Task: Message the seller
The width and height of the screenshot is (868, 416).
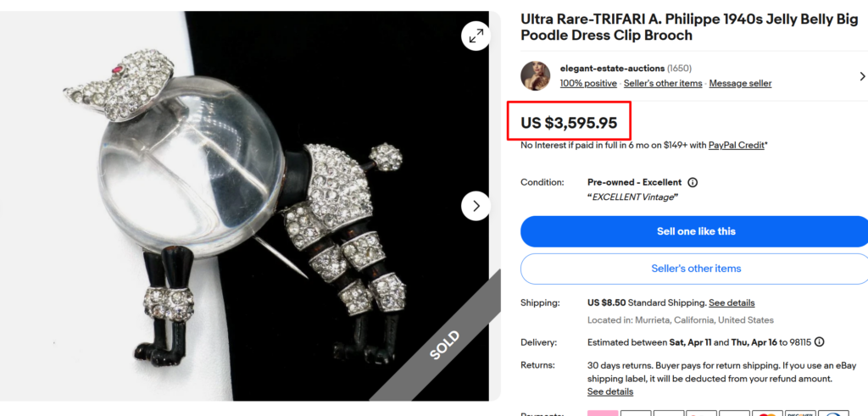Action: click(740, 84)
